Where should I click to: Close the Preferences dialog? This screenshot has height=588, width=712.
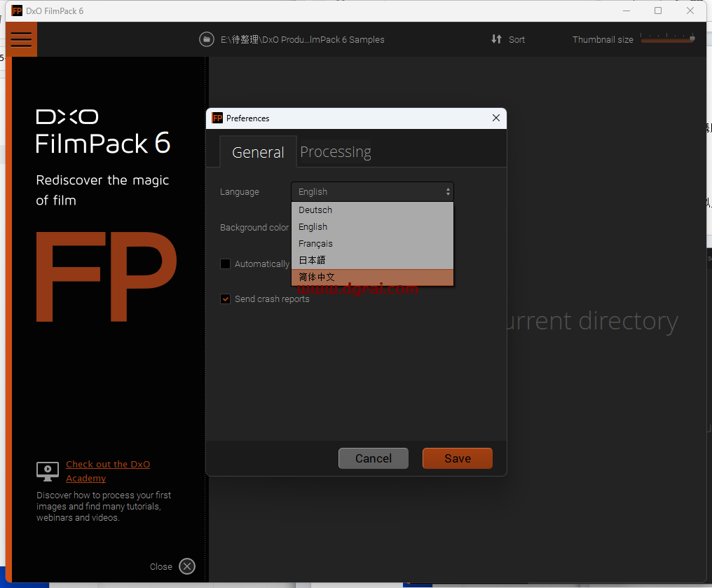pyautogui.click(x=496, y=118)
